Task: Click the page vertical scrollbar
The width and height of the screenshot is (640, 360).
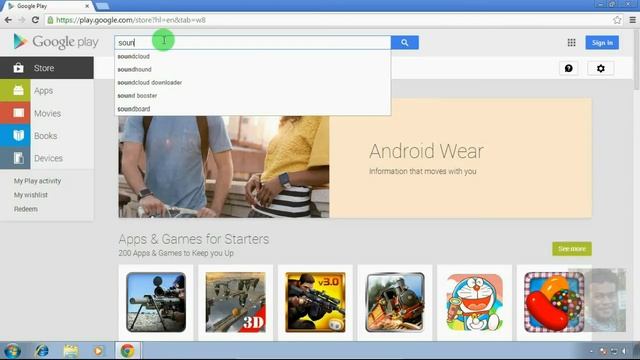Action: tap(637, 60)
